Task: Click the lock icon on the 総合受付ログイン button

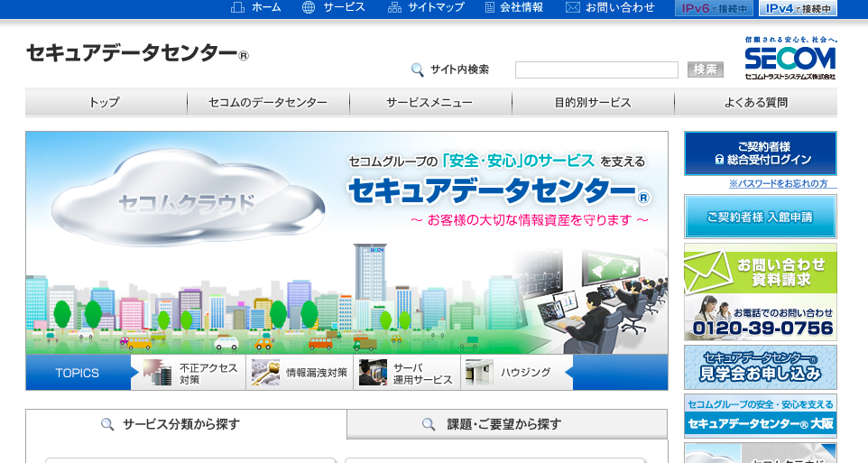Action: click(x=719, y=160)
